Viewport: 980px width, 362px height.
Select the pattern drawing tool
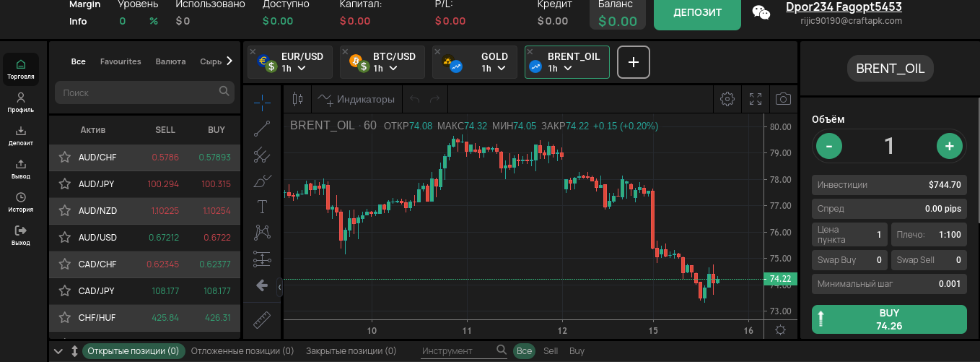[x=263, y=233]
